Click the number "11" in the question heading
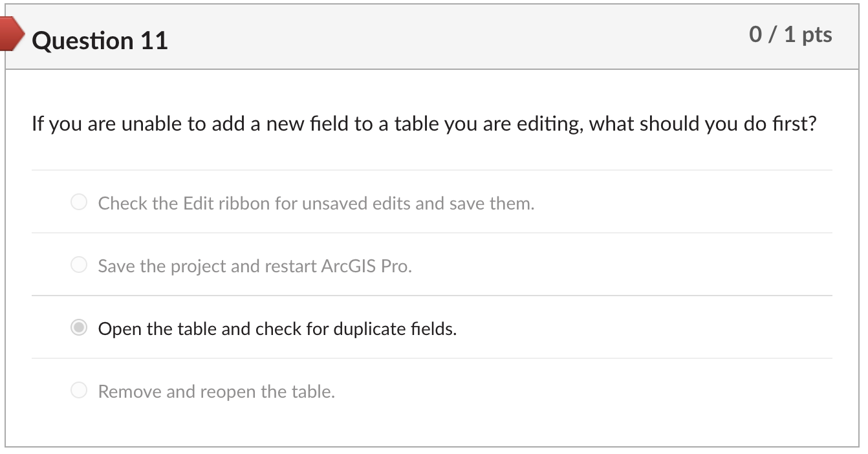Viewport: 868px width, 454px height. (x=153, y=41)
